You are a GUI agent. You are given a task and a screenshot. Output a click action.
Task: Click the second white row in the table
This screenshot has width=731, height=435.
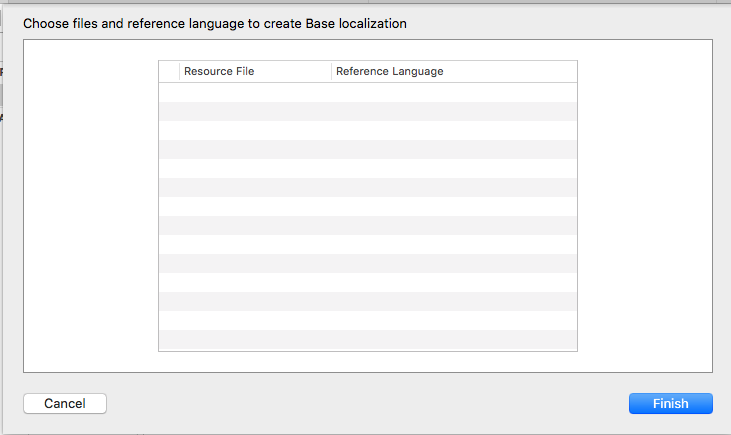coord(367,130)
